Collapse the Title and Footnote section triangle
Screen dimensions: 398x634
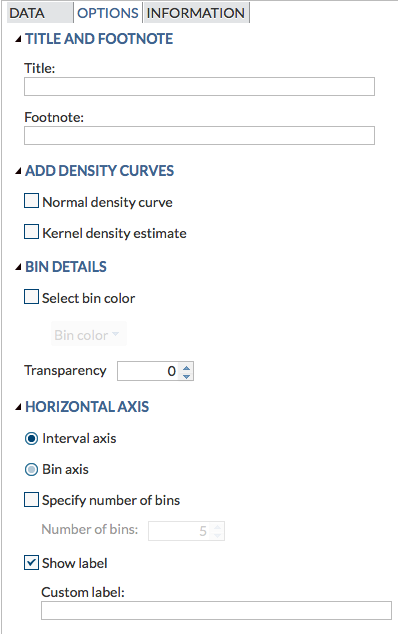[18, 39]
